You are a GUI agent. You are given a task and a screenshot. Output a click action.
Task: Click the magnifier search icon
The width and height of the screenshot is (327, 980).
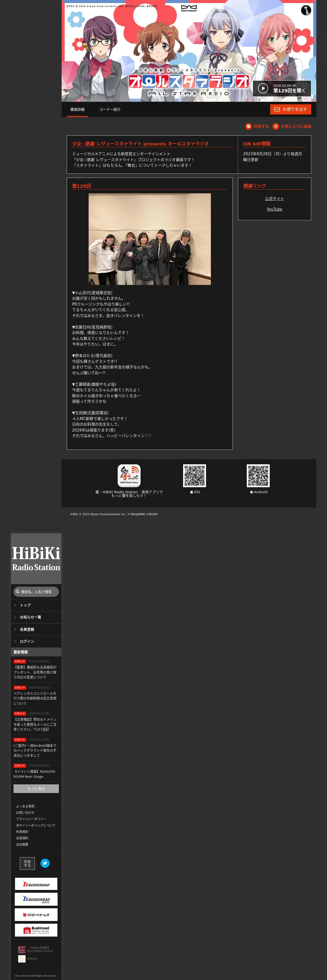coord(18,592)
